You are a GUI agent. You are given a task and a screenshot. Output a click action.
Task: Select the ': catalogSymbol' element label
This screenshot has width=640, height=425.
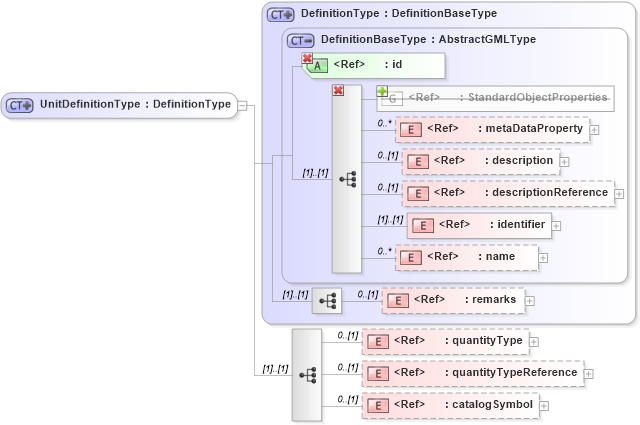(x=489, y=405)
